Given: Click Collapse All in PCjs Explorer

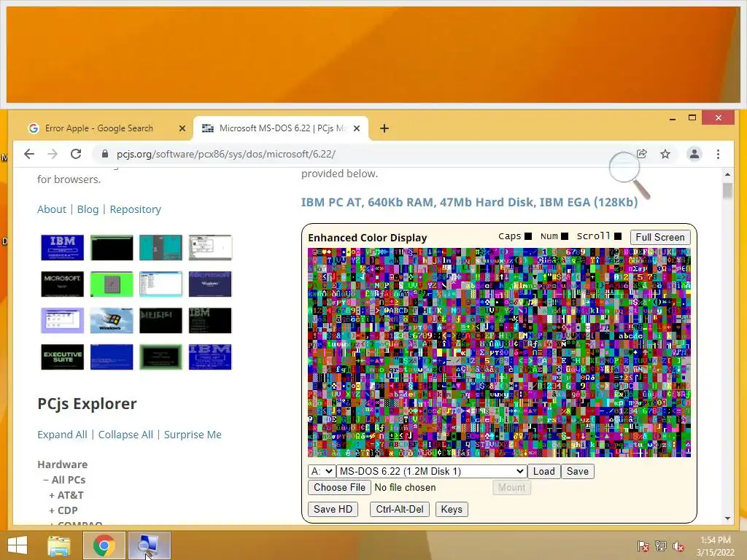Looking at the screenshot, I should [x=125, y=435].
